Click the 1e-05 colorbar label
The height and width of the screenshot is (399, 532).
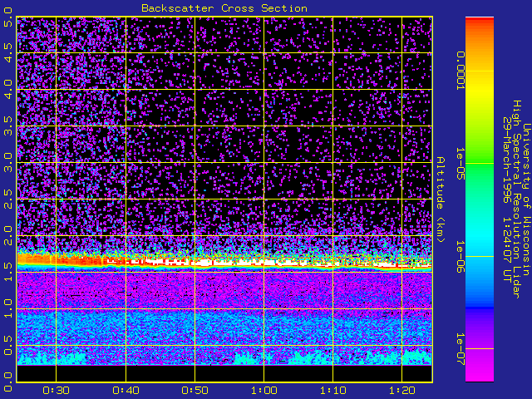[x=460, y=163]
